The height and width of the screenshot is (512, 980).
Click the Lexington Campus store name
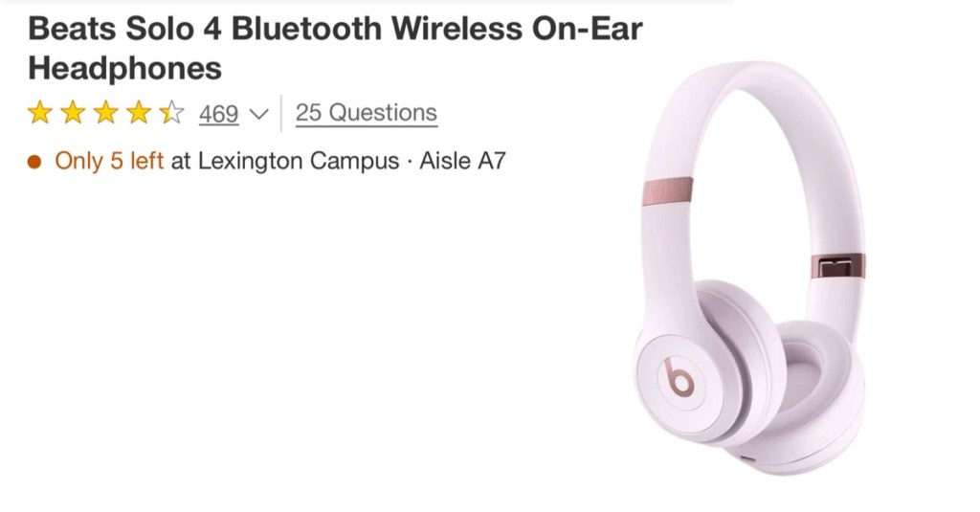(299, 161)
